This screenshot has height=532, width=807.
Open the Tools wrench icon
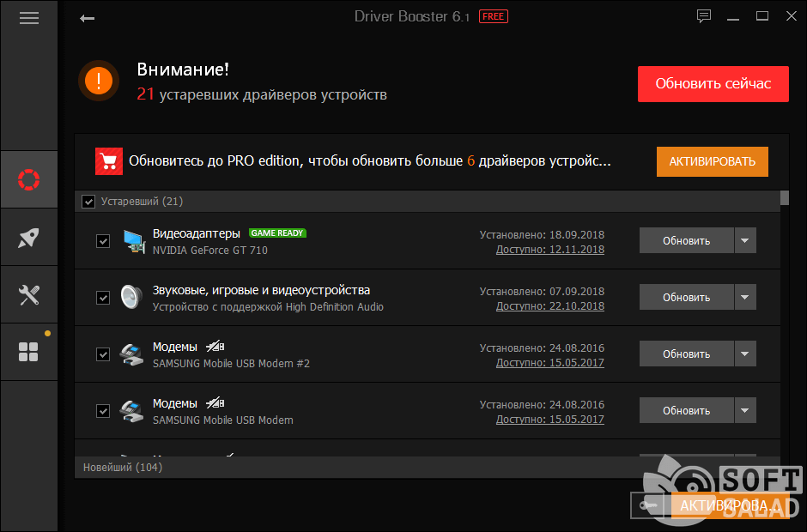[x=29, y=295]
